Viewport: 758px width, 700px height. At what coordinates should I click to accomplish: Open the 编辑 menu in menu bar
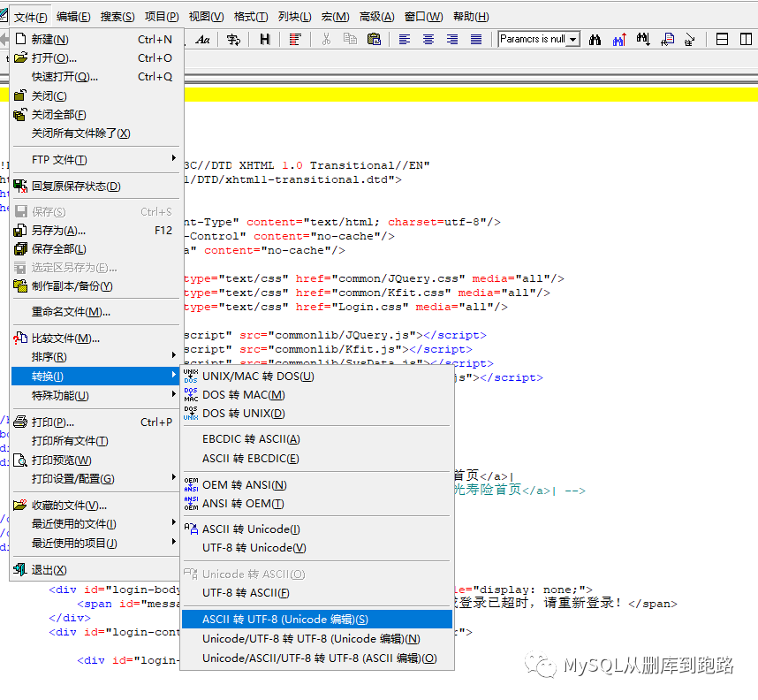pyautogui.click(x=73, y=17)
